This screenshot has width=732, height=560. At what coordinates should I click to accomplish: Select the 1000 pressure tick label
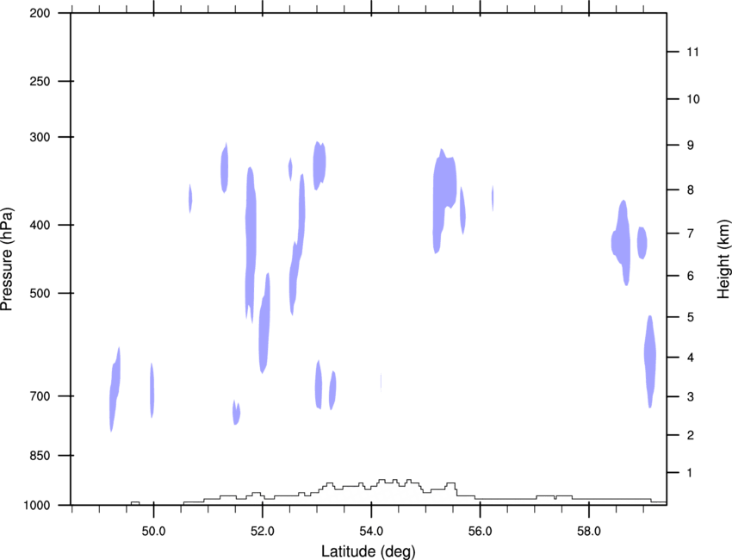click(x=37, y=506)
